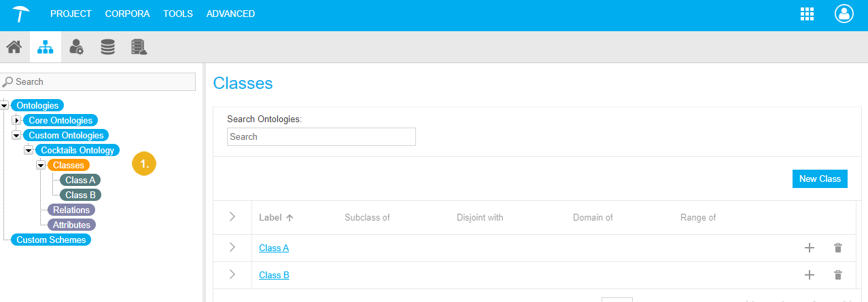The width and height of the screenshot is (868, 302).
Task: Open the apps grid icon
Action: (807, 14)
